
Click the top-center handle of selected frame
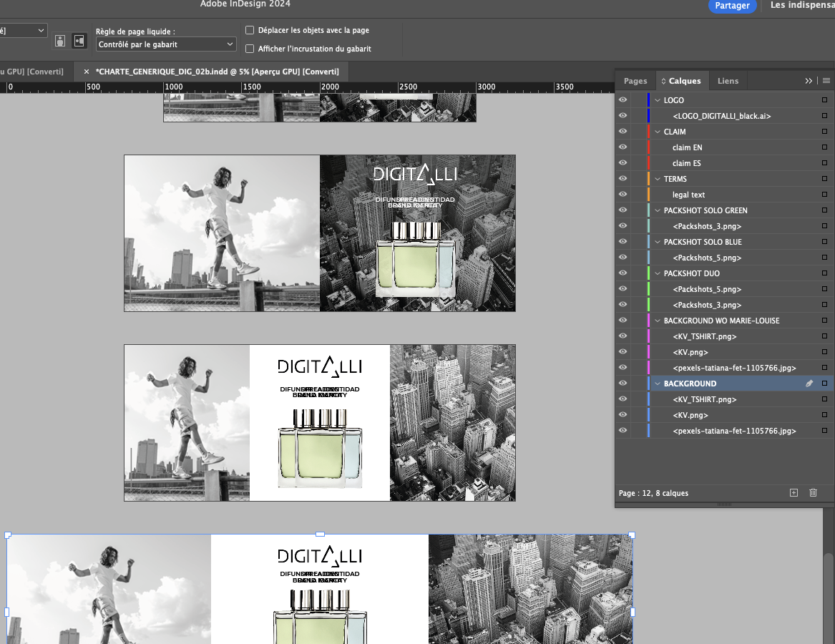tap(320, 535)
